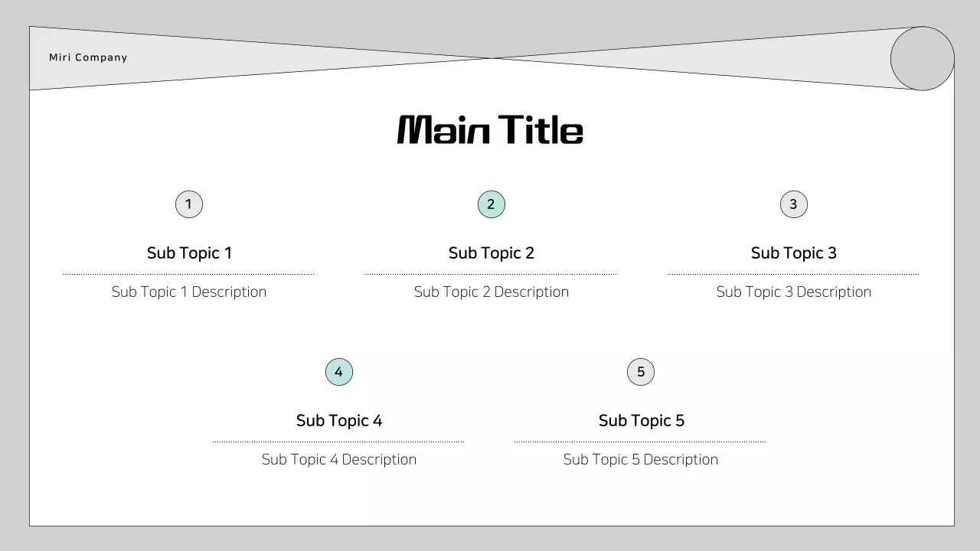Select the large gray circle decoration
Viewport: 980px width, 551px height.
click(922, 58)
